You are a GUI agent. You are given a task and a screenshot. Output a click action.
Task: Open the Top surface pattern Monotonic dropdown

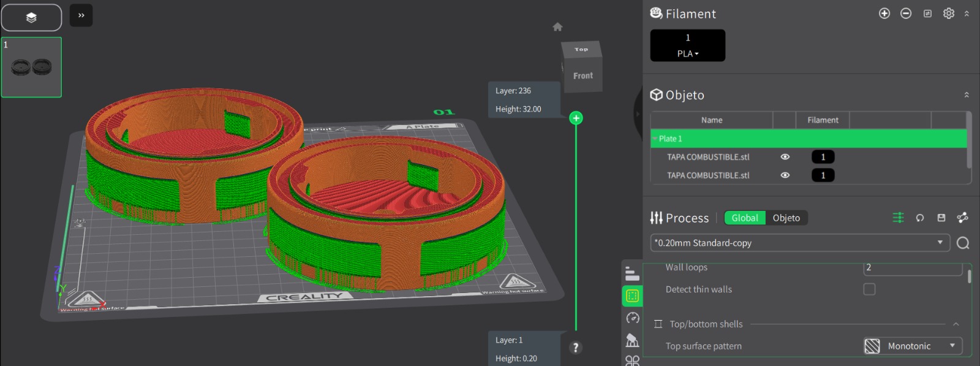pos(913,346)
